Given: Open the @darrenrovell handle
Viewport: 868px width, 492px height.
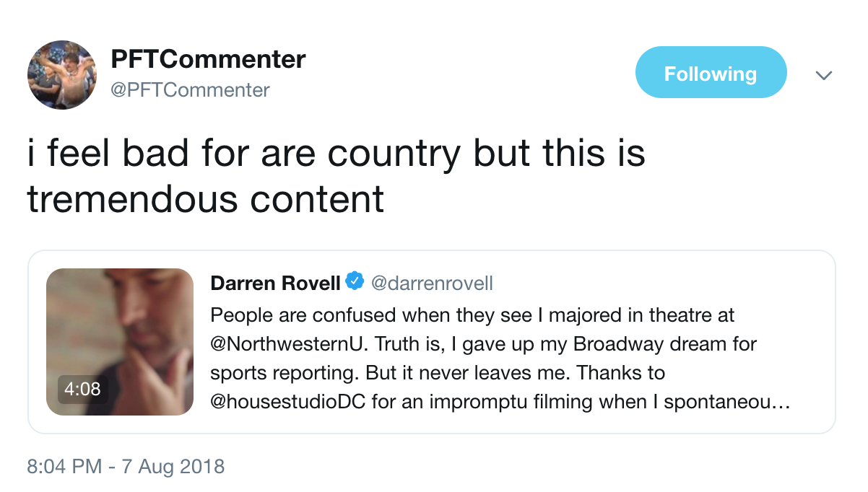Looking at the screenshot, I should [432, 284].
